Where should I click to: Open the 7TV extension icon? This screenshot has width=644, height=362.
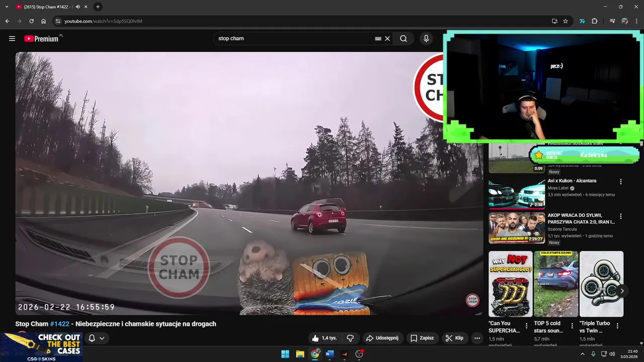pos(582,21)
